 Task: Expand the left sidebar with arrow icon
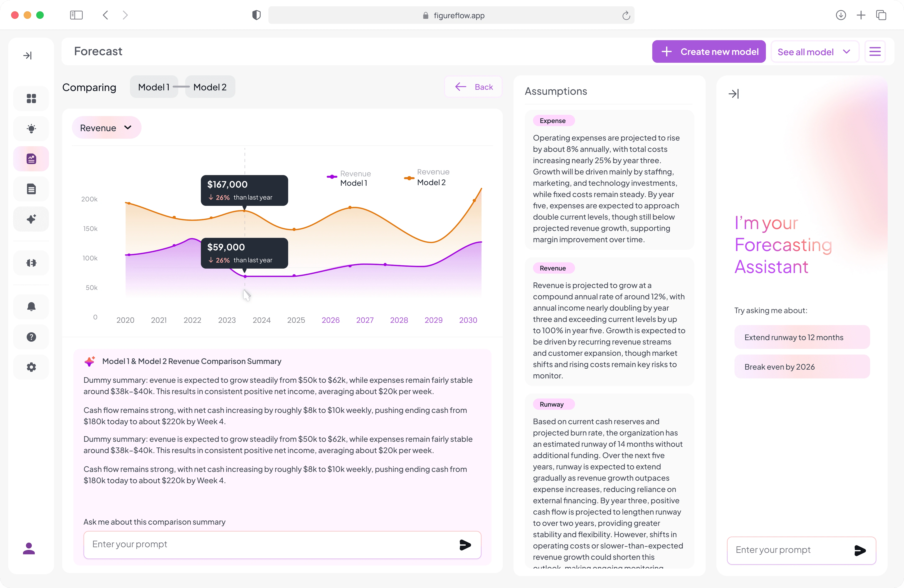coord(28,55)
